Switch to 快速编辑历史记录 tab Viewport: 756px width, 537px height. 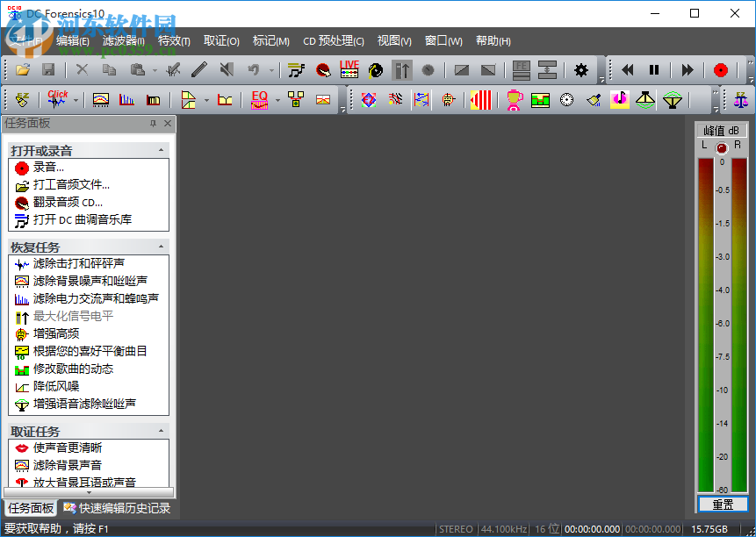click(117, 508)
